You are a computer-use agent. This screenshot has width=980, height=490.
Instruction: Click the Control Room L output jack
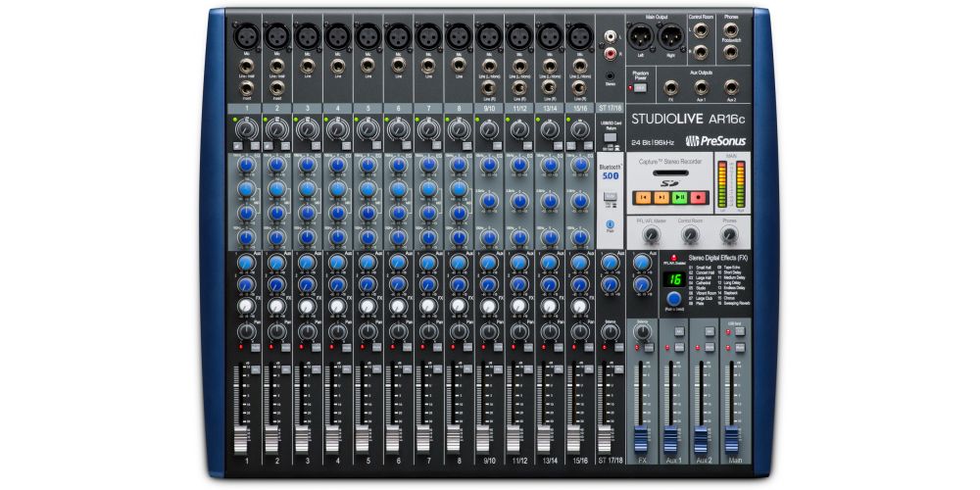point(701,30)
